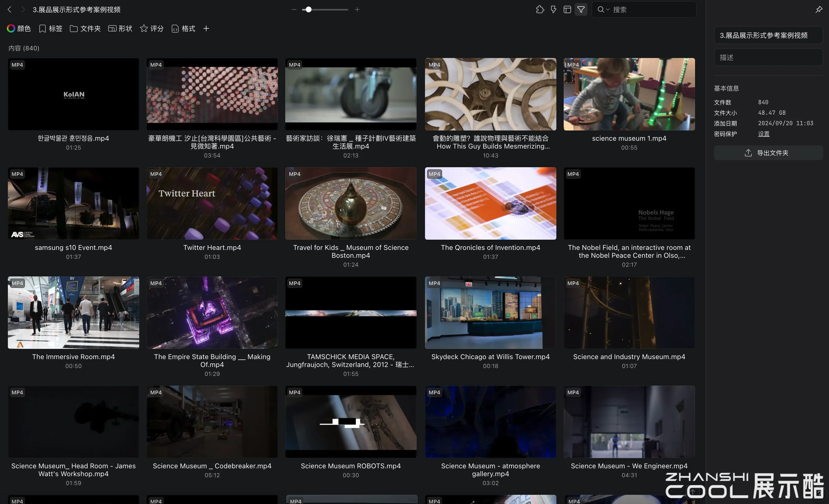Open the 标签 tag filter
This screenshot has height=504, width=829.
point(51,29)
